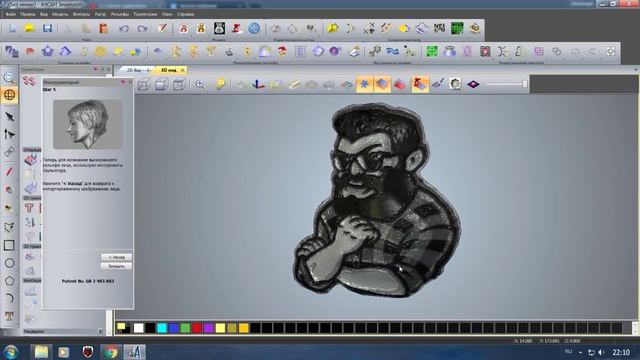This screenshot has width=640, height=360.
Task: Click the New Model icon in top toolbar
Action: click(12, 29)
